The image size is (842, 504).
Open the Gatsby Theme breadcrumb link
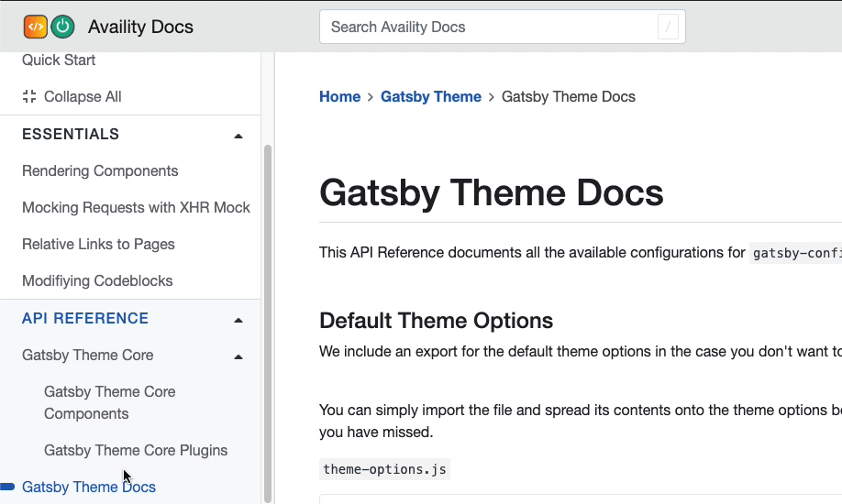(430, 96)
